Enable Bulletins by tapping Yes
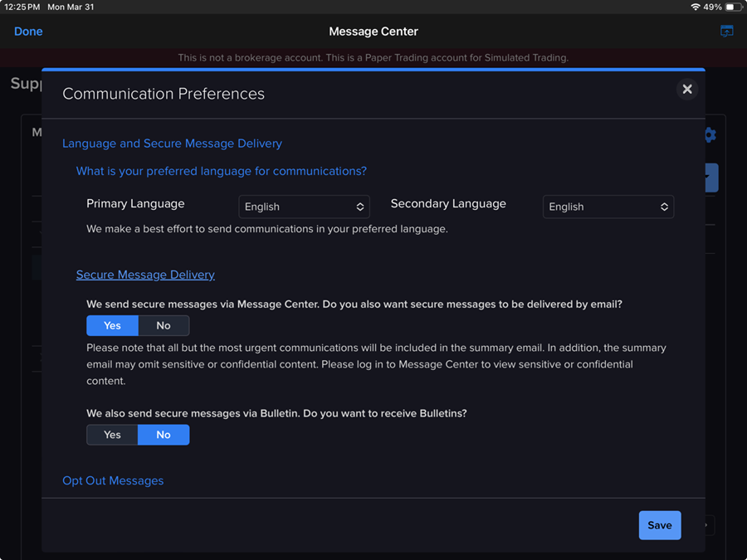 (112, 434)
